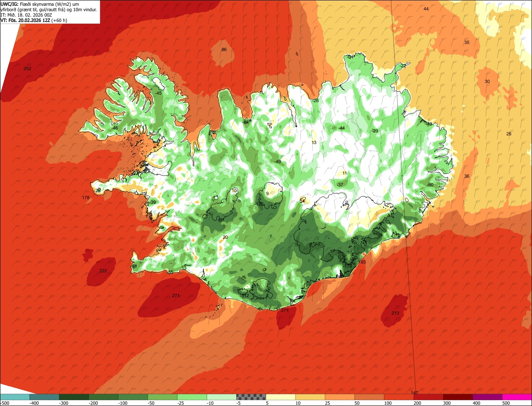532x406 pixels.
Task: Select legend swatch between -400 and -300
Action: click(x=44, y=397)
